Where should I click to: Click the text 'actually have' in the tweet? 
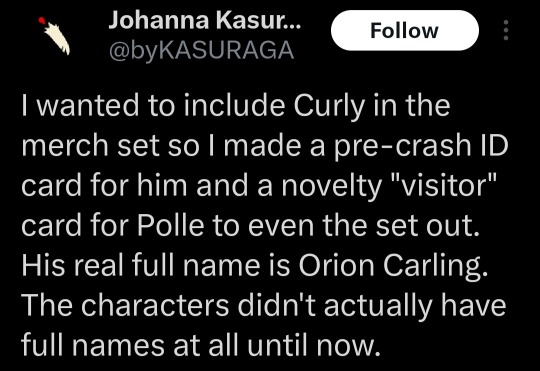coord(415,306)
